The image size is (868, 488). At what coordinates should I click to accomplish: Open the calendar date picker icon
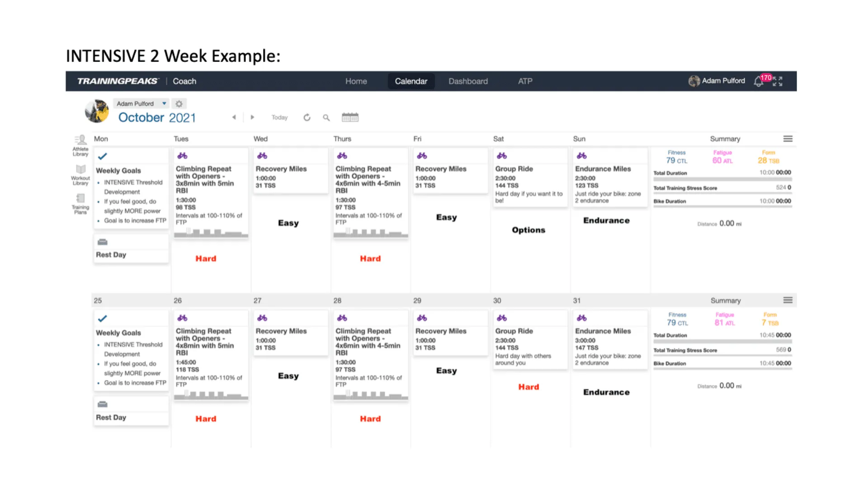tap(350, 117)
